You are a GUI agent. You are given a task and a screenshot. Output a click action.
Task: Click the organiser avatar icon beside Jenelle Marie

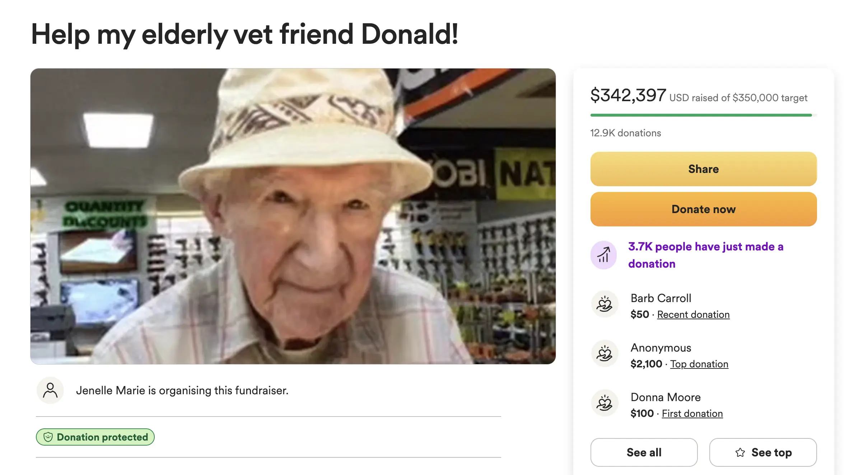pyautogui.click(x=50, y=390)
